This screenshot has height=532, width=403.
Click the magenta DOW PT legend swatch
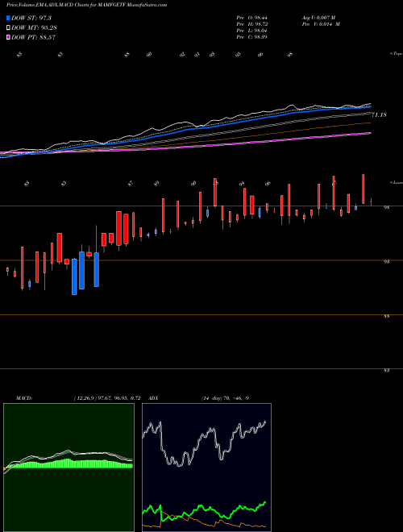tap(8, 37)
